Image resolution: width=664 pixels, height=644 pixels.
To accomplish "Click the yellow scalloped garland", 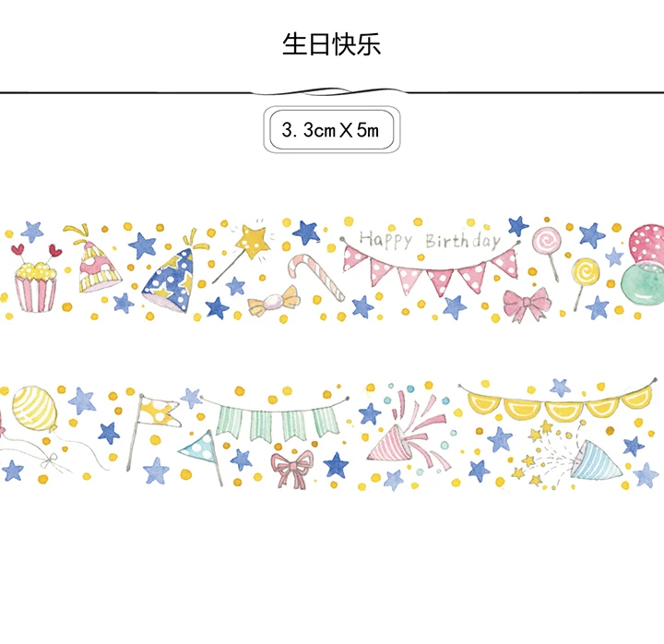I will coord(558,400).
